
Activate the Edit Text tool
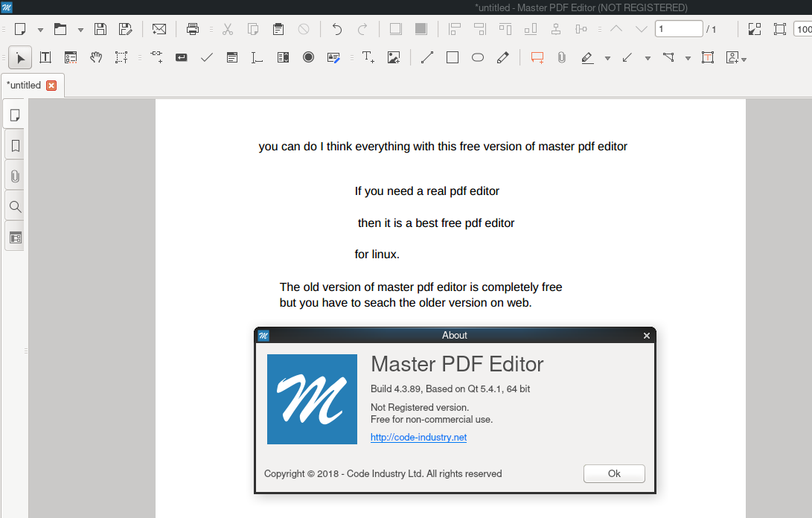point(45,57)
